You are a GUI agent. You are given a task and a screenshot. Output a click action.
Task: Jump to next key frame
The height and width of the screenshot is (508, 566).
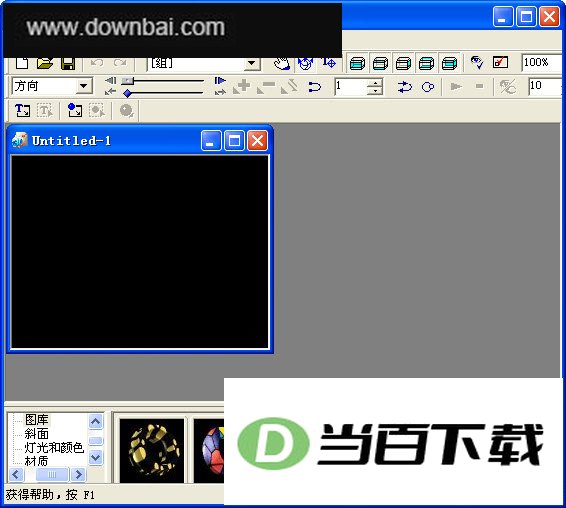[220, 92]
